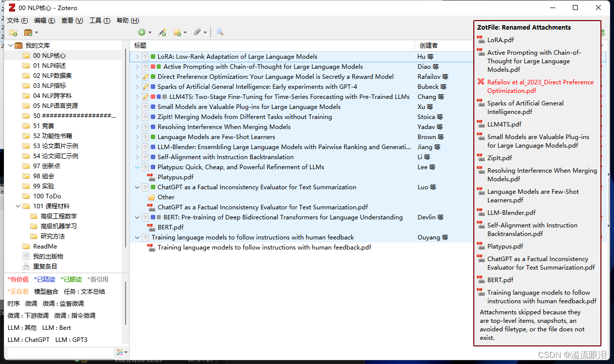This screenshot has width=614, height=364.
Task: Open the 文件 menu
Action: [17, 21]
